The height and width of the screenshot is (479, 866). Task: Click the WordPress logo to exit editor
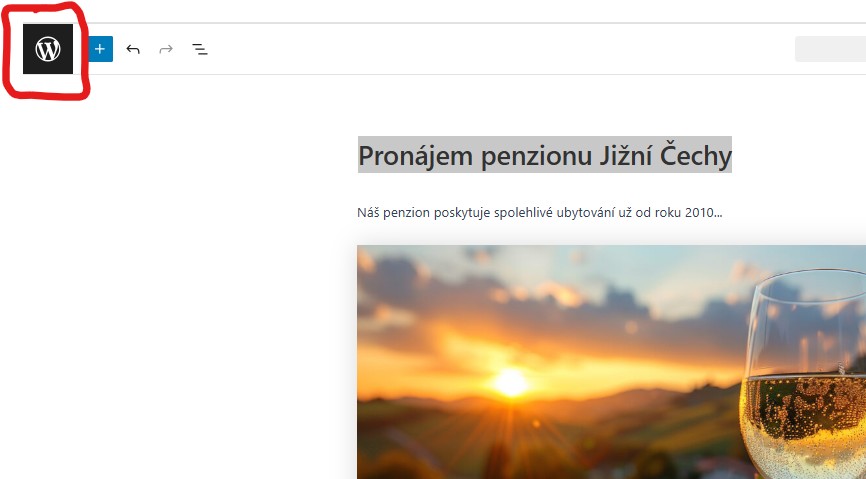[x=48, y=49]
